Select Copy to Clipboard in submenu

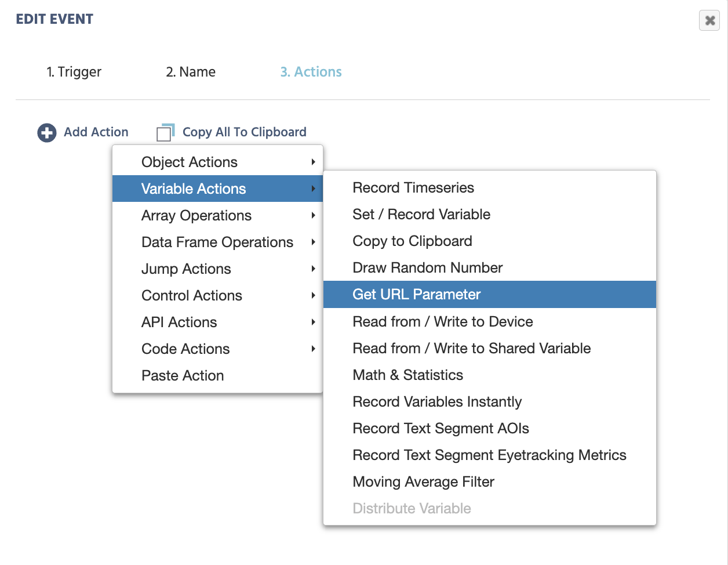click(490, 241)
